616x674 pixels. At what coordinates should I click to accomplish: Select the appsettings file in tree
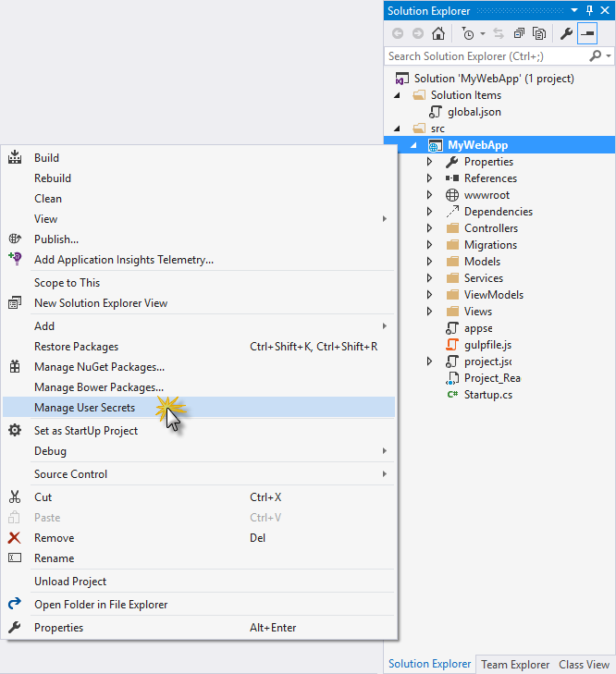coord(478,328)
